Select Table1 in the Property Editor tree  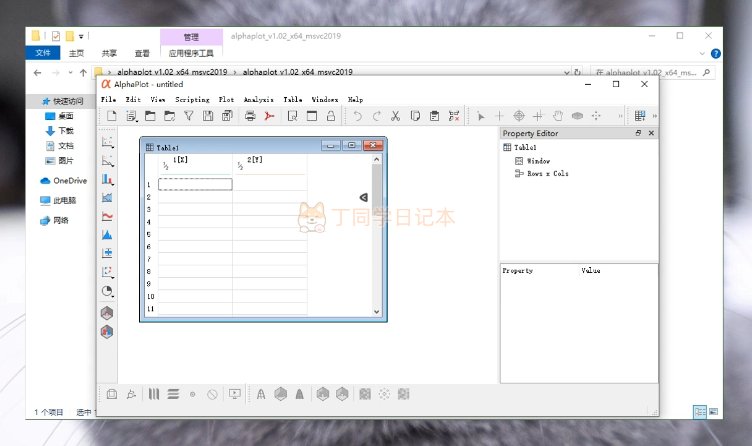(525, 147)
